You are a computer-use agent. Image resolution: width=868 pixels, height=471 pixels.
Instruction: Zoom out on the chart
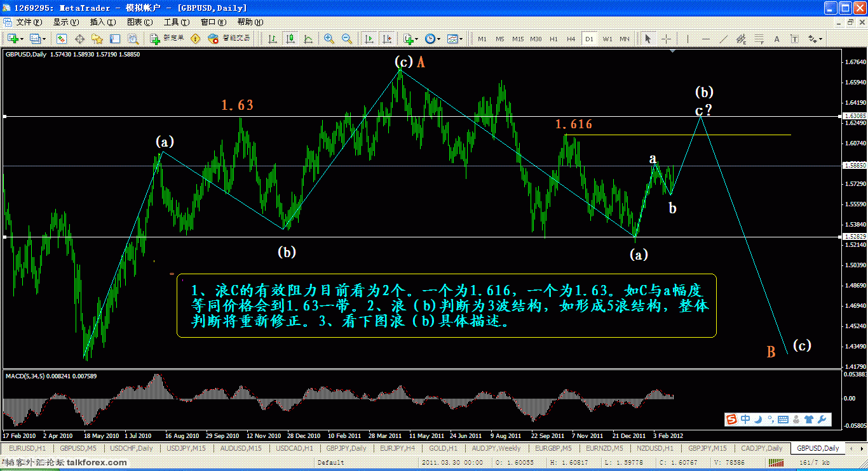pyautogui.click(x=347, y=39)
